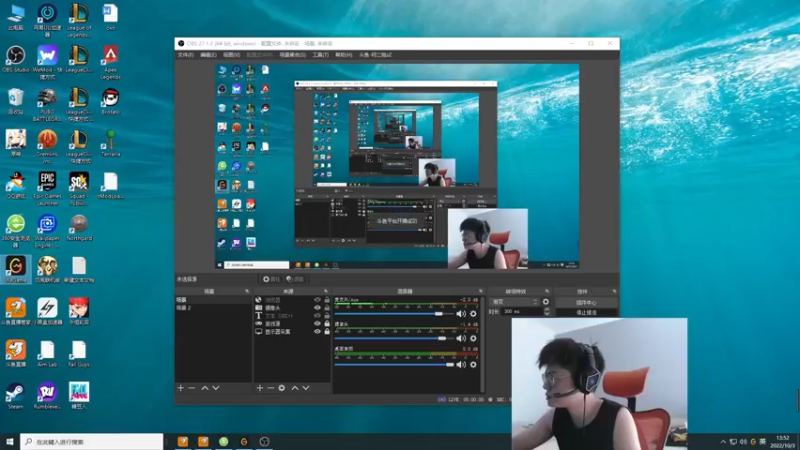
Task: Open the Recycle Bin icon
Action: (15, 101)
